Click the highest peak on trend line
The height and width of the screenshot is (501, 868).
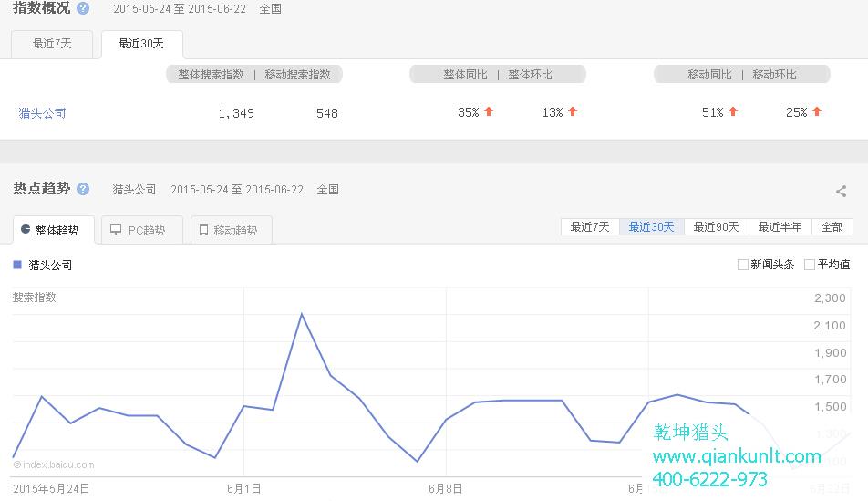302,314
